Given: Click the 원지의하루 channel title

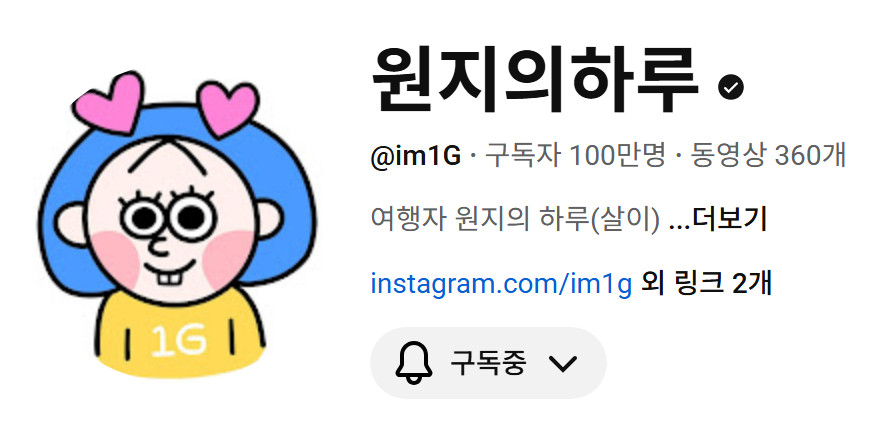Looking at the screenshot, I should point(535,80).
